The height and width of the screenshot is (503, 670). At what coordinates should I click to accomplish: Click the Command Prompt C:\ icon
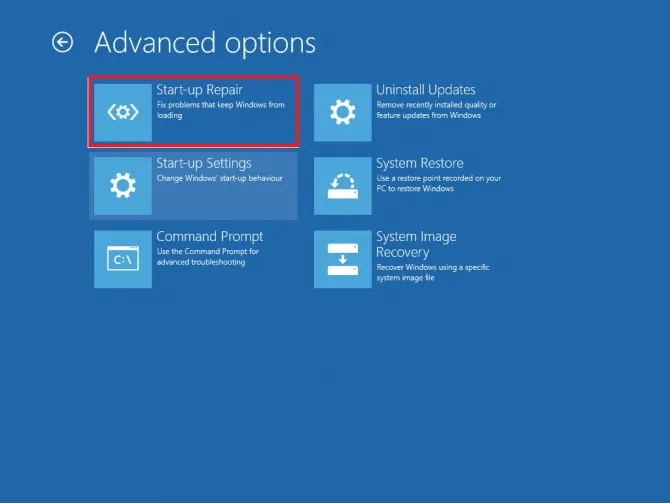123,259
